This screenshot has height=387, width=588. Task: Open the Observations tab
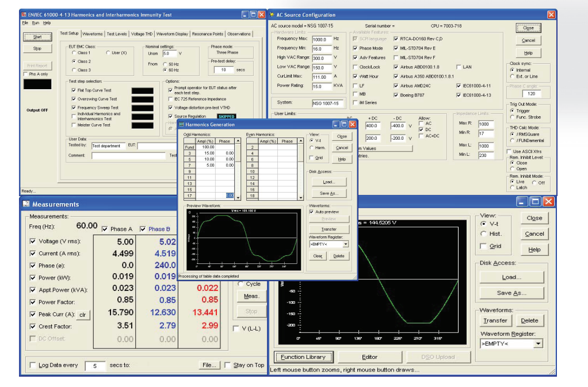[x=239, y=34]
